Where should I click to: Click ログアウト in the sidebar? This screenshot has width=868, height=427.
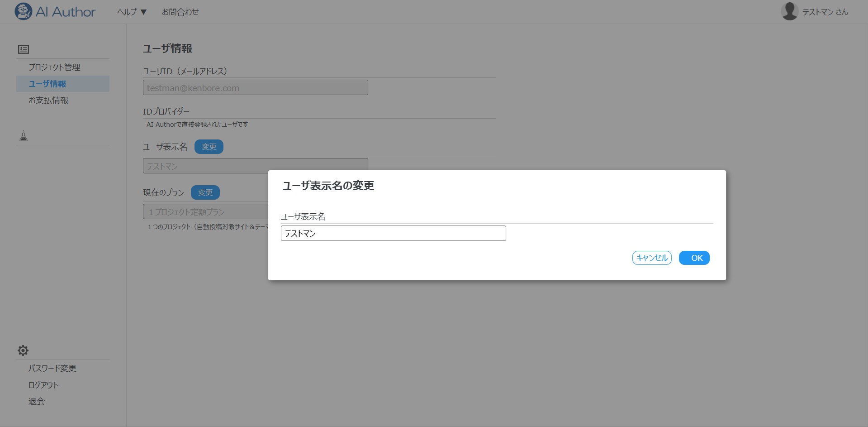(43, 385)
